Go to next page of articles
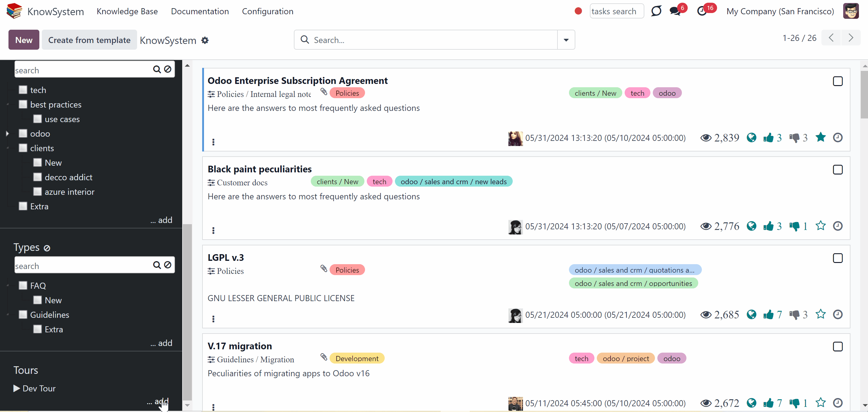 851,38
